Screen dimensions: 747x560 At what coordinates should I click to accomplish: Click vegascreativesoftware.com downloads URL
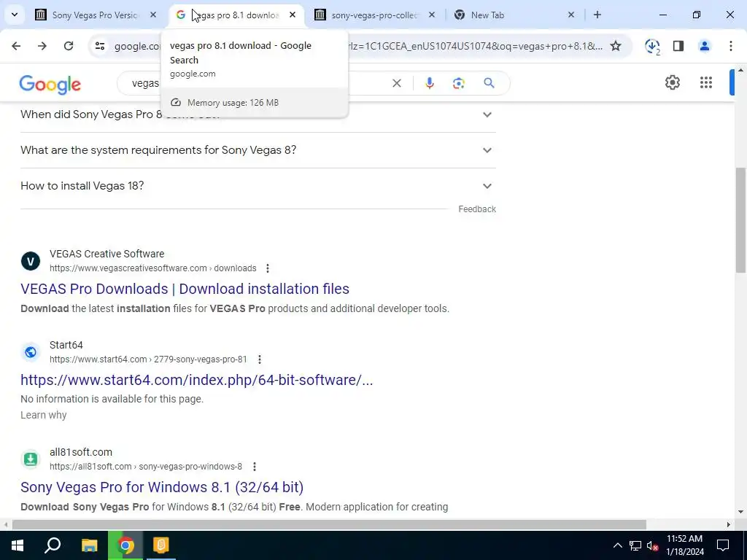153,268
